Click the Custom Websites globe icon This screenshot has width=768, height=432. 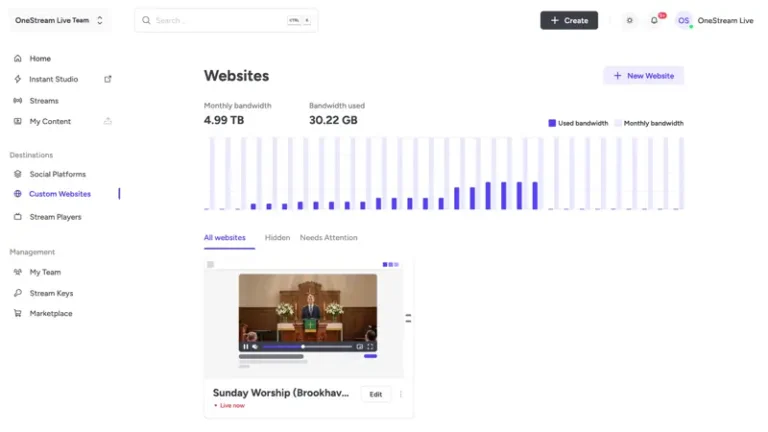tap(18, 194)
